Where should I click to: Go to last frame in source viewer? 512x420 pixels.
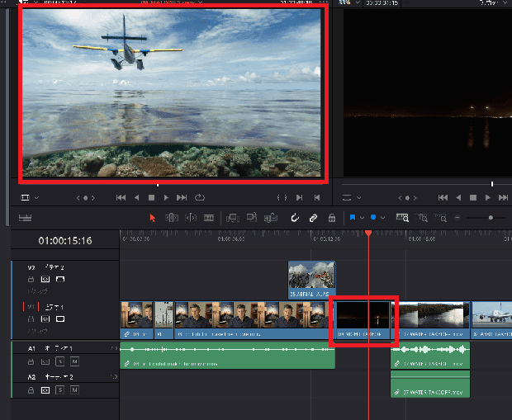click(182, 197)
